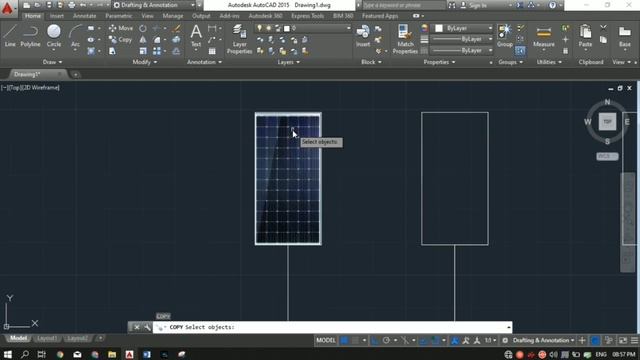Click the Group tool
The height and width of the screenshot is (360, 640).
click(x=505, y=36)
